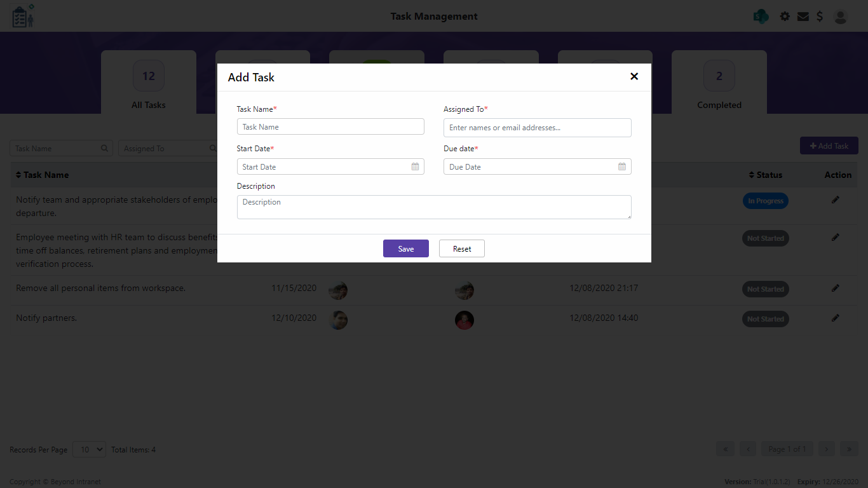This screenshot has height=488, width=868.
Task: Open the Due Date calendar picker
Action: [622, 166]
